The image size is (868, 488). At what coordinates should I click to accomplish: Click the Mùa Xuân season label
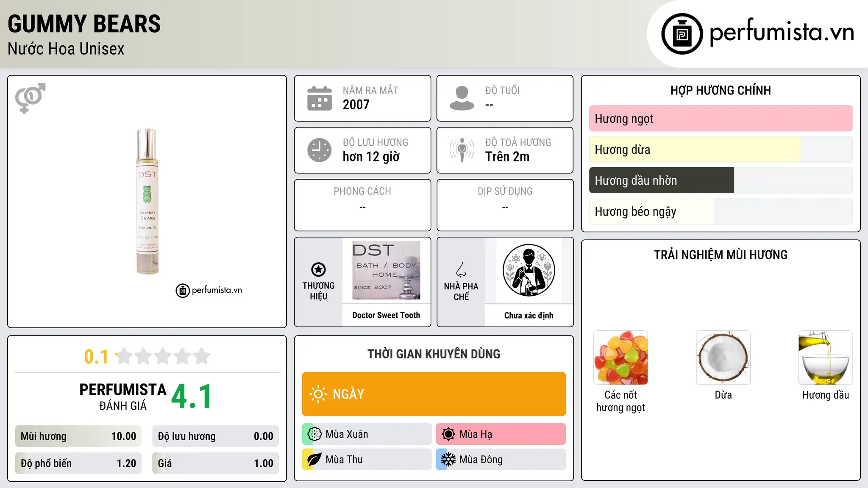347,434
